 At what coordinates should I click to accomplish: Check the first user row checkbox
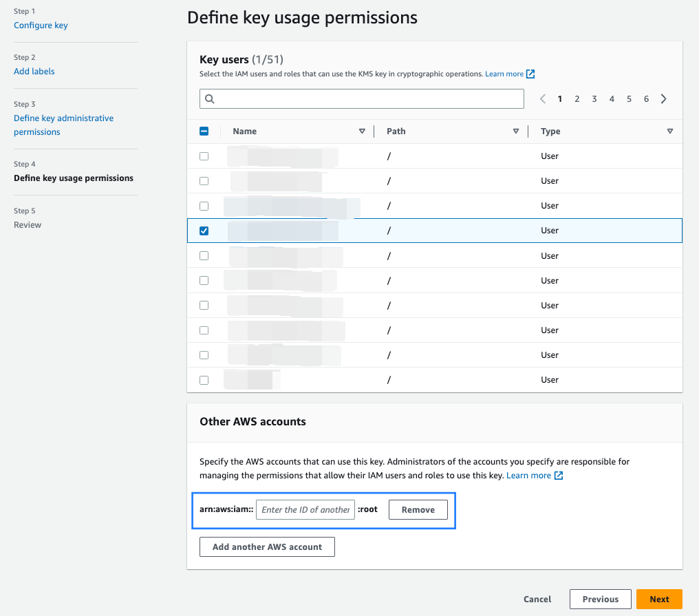point(204,156)
